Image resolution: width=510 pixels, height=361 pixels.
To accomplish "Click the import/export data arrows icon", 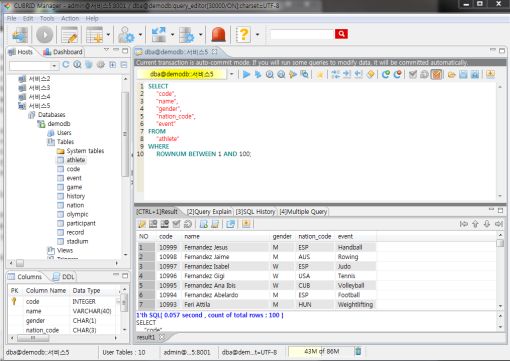I will [159, 35].
